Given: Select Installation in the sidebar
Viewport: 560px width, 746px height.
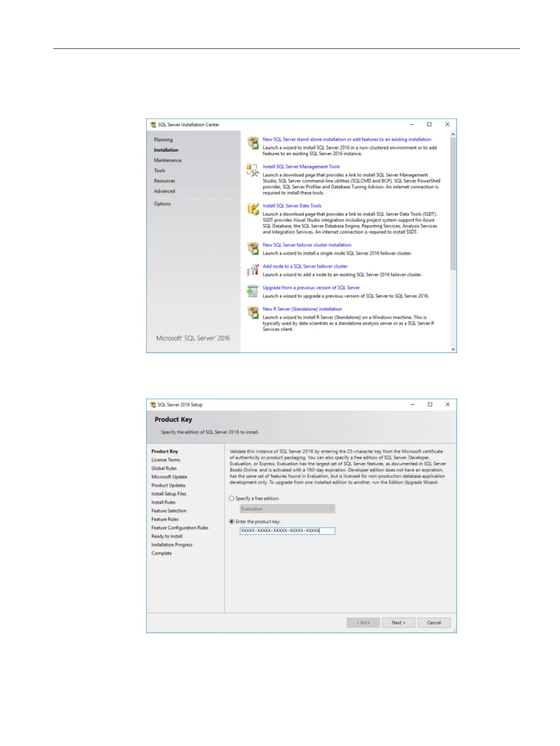Looking at the screenshot, I should tap(166, 150).
